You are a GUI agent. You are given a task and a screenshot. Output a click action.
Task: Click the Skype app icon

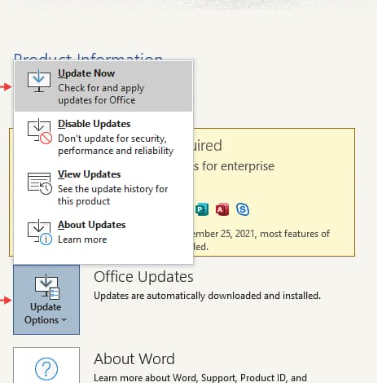pyautogui.click(x=243, y=210)
